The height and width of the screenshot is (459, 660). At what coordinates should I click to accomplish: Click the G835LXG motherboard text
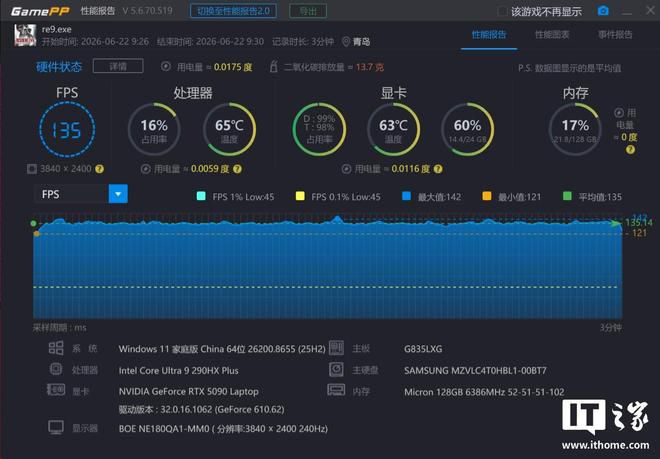click(423, 349)
